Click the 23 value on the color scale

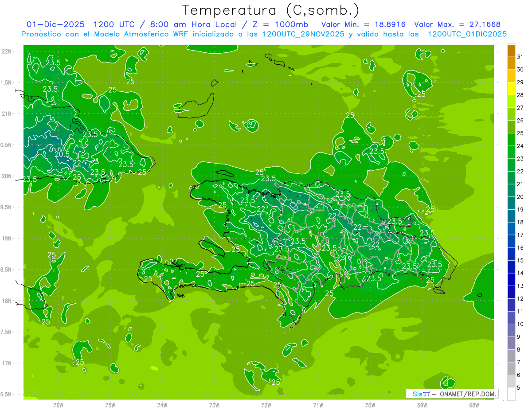click(520, 159)
